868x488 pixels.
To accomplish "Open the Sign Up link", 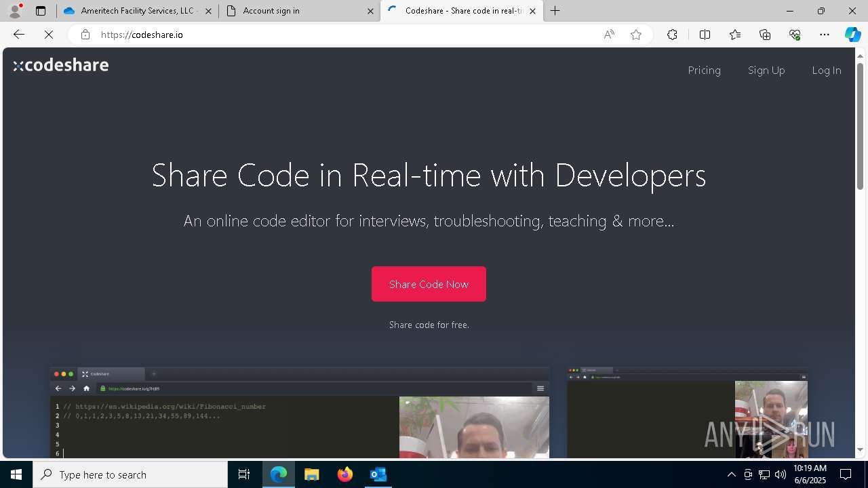I will [766, 70].
